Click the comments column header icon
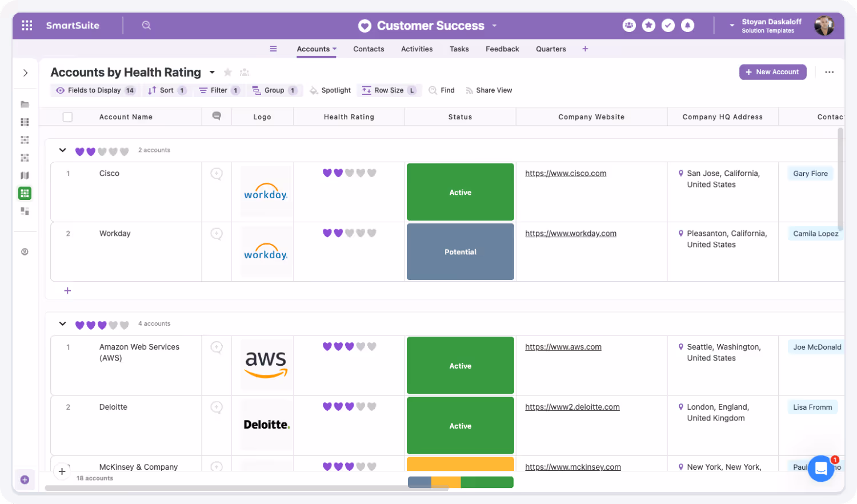This screenshot has height=504, width=857. pyautogui.click(x=217, y=116)
